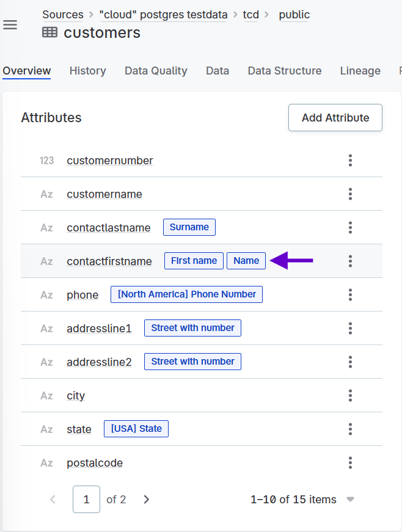Open the items-per-page dropdown in the pagination bar
This screenshot has width=402, height=532.
click(350, 499)
